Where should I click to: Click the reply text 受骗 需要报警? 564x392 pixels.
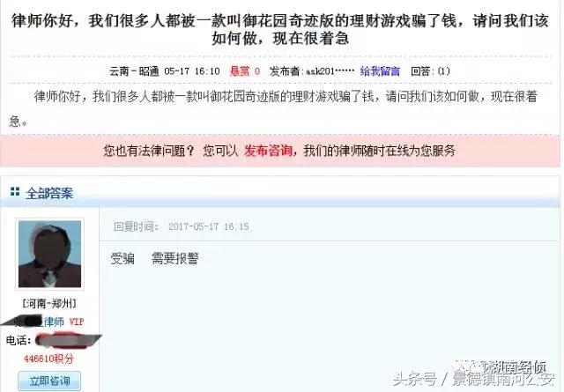[x=154, y=258]
